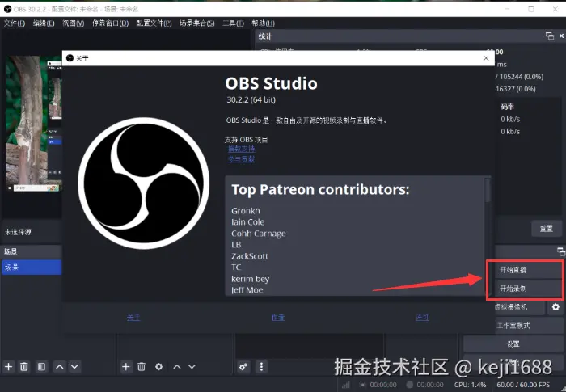Click the OBS icon in the About dialog title
The width and height of the screenshot is (566, 392).
[70, 58]
